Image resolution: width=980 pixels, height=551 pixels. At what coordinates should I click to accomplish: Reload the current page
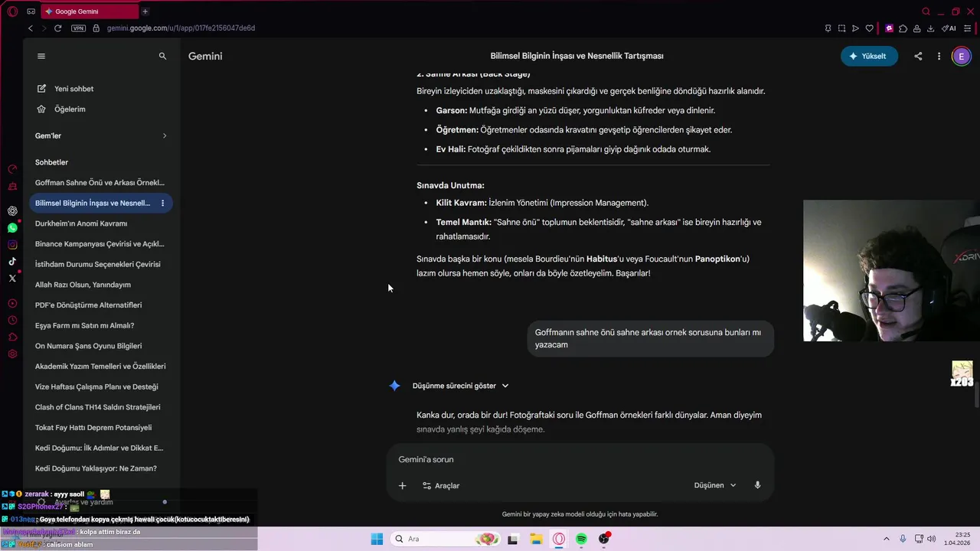pos(57,28)
